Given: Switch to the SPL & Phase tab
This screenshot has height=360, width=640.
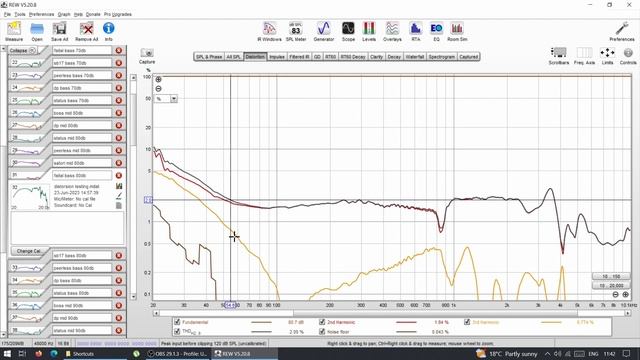Looking at the screenshot, I should pos(209,57).
